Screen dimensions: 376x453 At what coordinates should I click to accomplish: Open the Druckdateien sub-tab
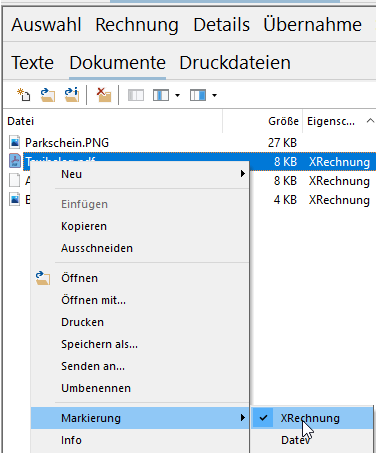[235, 63]
